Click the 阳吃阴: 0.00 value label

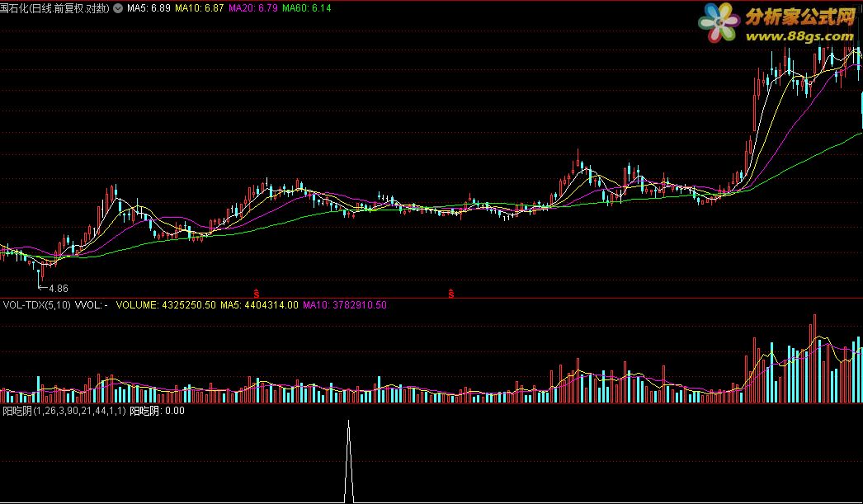click(157, 411)
